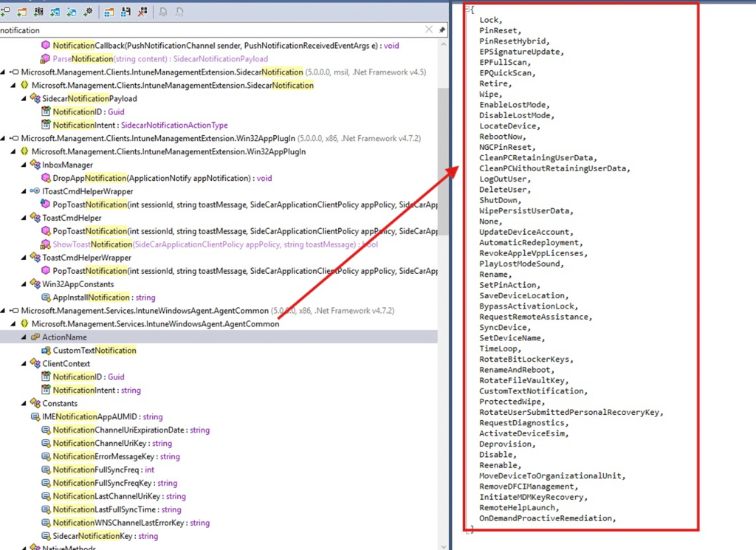Select the DropAppNotification method
This screenshot has height=550, width=756.
click(89, 178)
